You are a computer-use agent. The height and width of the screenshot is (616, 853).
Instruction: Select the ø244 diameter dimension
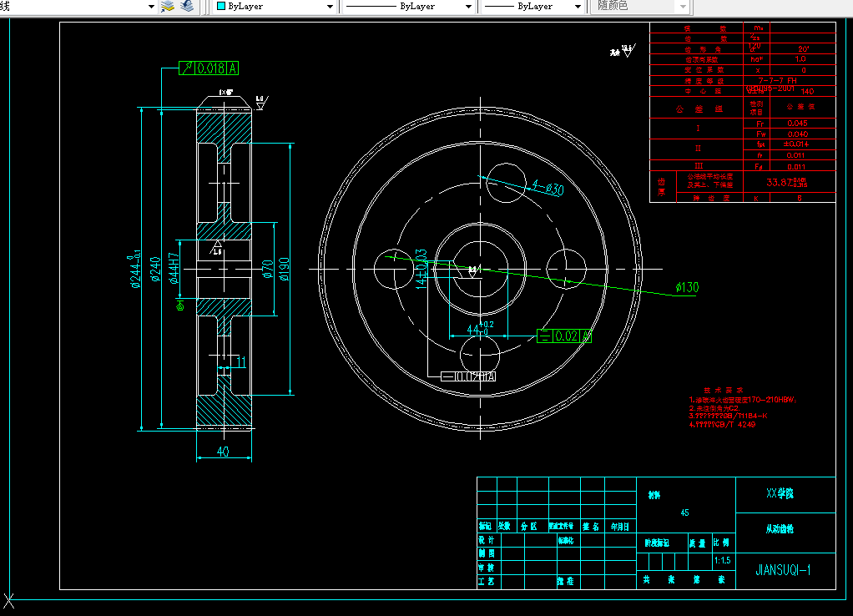tap(135, 269)
